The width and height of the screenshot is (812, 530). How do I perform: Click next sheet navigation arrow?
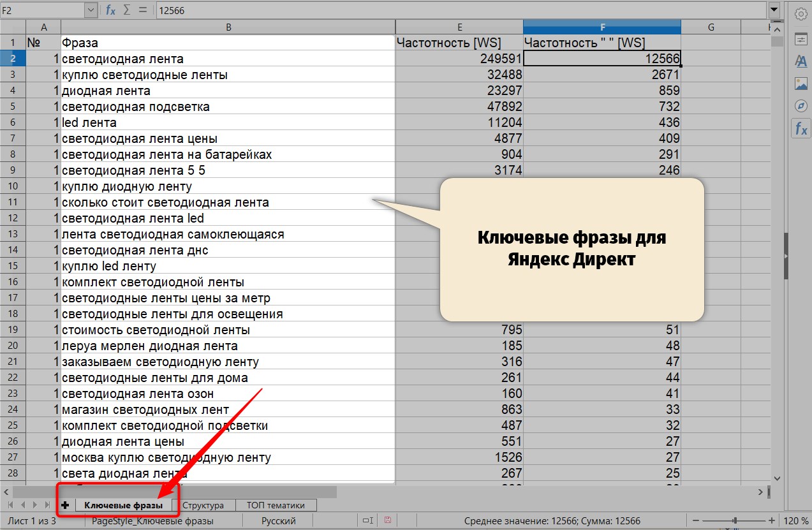tap(35, 505)
